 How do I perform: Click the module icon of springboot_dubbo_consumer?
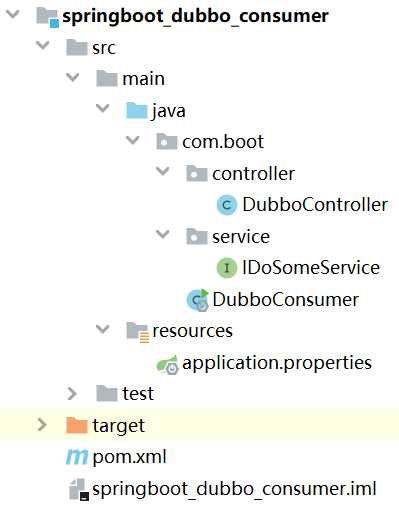[47, 17]
